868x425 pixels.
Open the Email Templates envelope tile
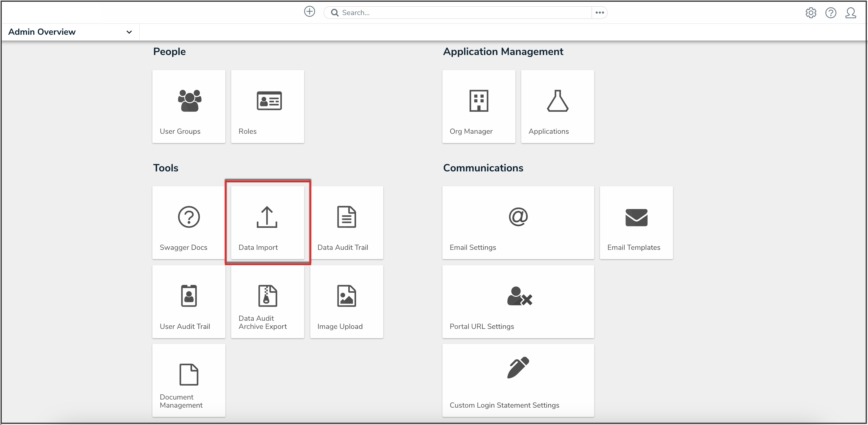coord(636,223)
